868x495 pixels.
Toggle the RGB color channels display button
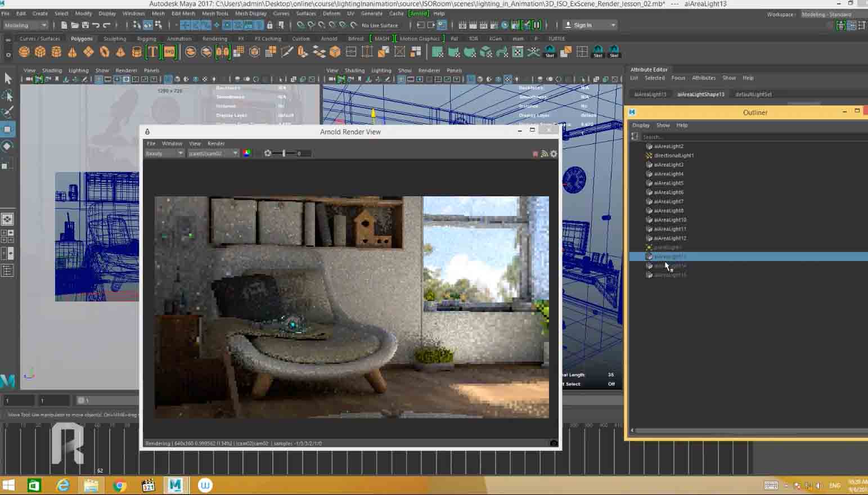tap(246, 153)
